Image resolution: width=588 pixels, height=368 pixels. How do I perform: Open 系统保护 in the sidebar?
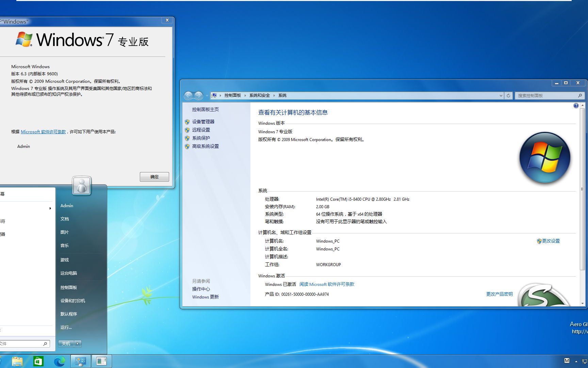click(201, 138)
